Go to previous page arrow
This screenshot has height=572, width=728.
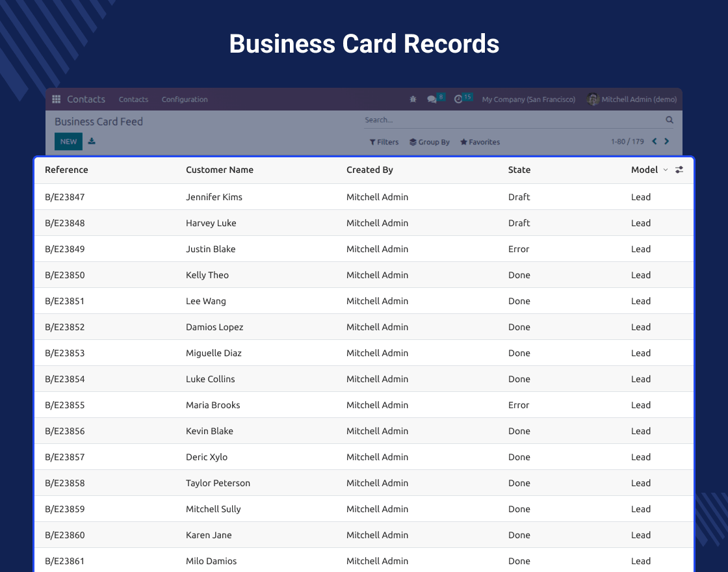[654, 141]
